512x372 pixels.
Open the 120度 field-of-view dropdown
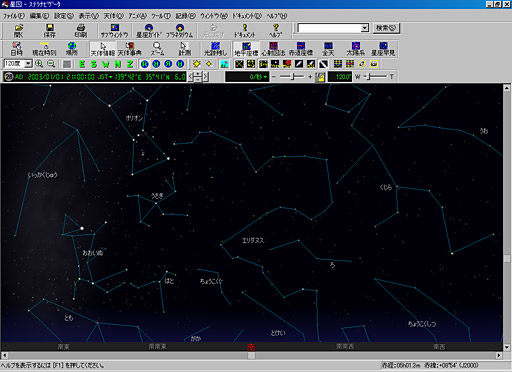[28, 64]
